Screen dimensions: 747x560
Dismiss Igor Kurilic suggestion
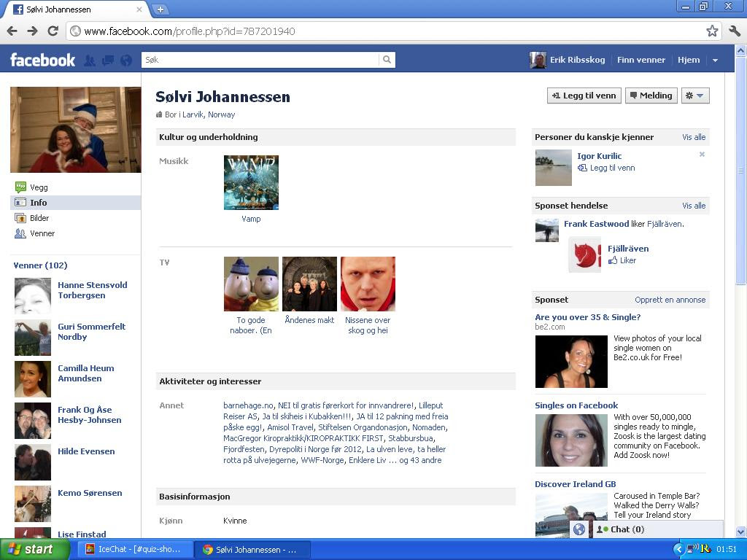[702, 155]
